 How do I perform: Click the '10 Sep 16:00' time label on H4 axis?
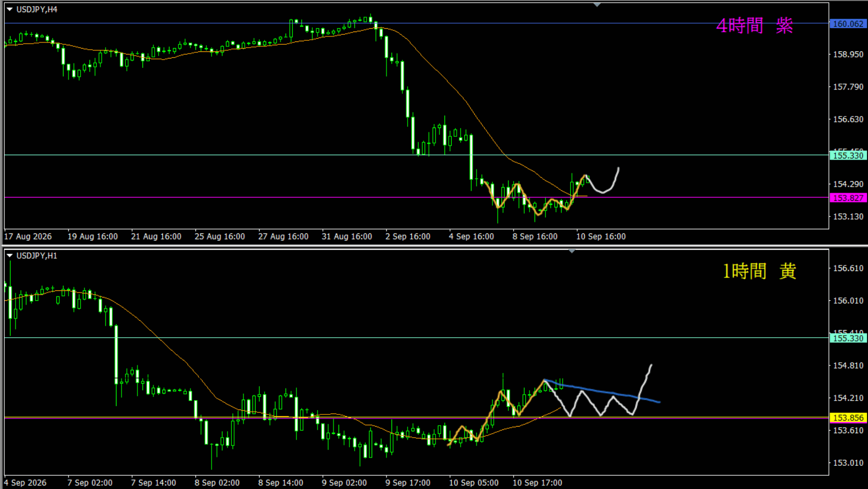pos(601,236)
